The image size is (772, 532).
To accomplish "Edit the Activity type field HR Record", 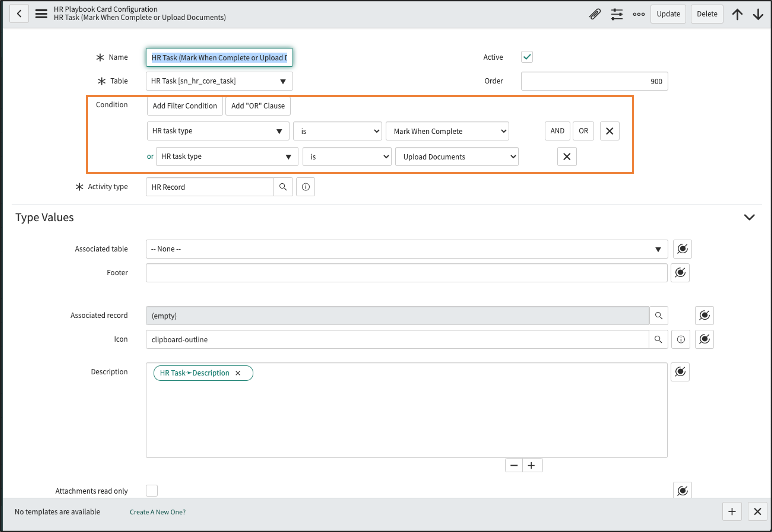I will pos(209,187).
